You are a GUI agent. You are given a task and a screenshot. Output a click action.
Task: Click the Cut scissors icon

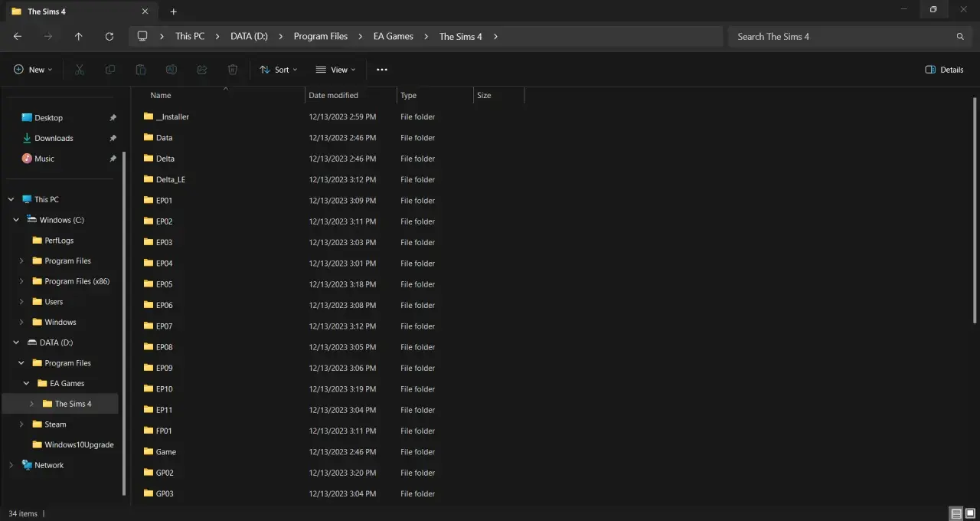coord(80,70)
